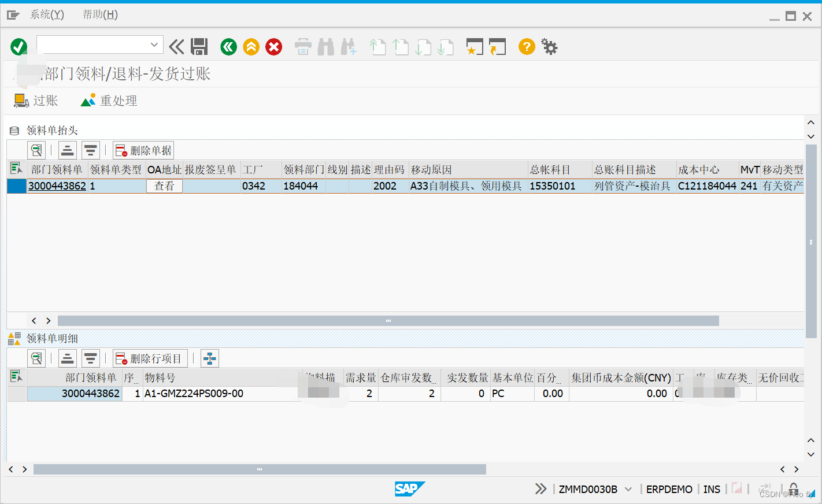Open the 帮助(H) menu

point(100,14)
